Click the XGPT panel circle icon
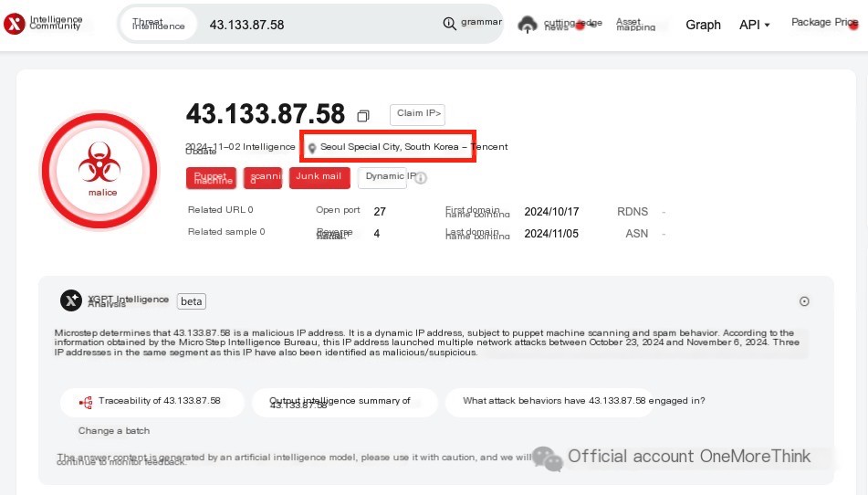868x495 pixels. click(x=804, y=301)
